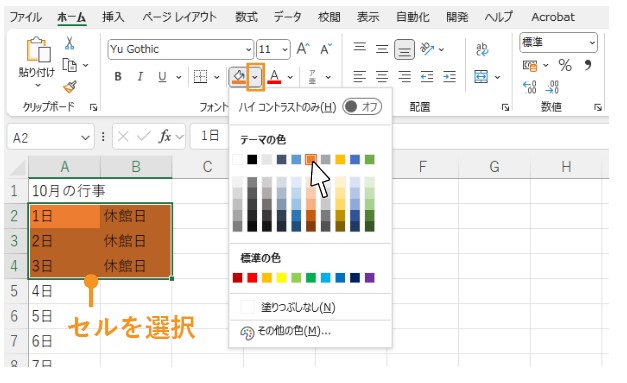Open the Borders dropdown arrow
Screen dimensions: 627x383
pos(216,77)
